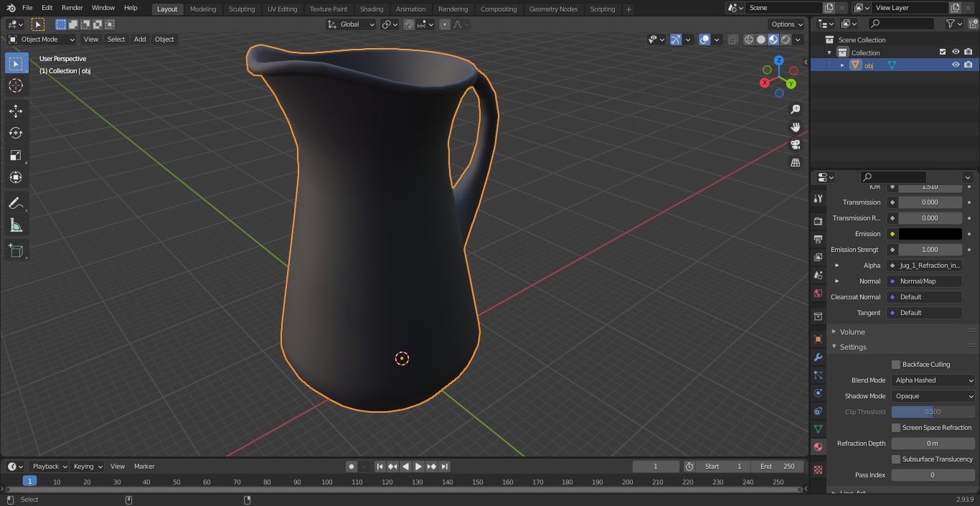Choose the Annotate pencil tool
Screen dimensions: 980x506
pyautogui.click(x=16, y=203)
